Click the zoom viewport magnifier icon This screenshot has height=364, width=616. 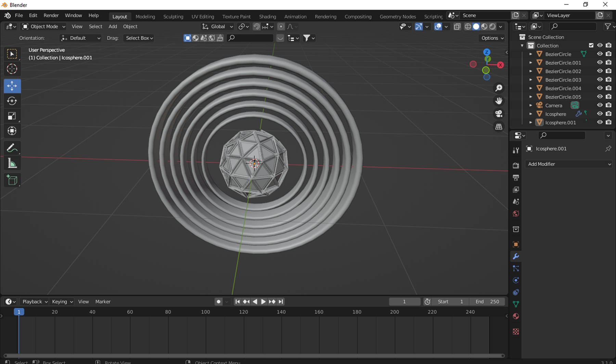click(x=499, y=88)
